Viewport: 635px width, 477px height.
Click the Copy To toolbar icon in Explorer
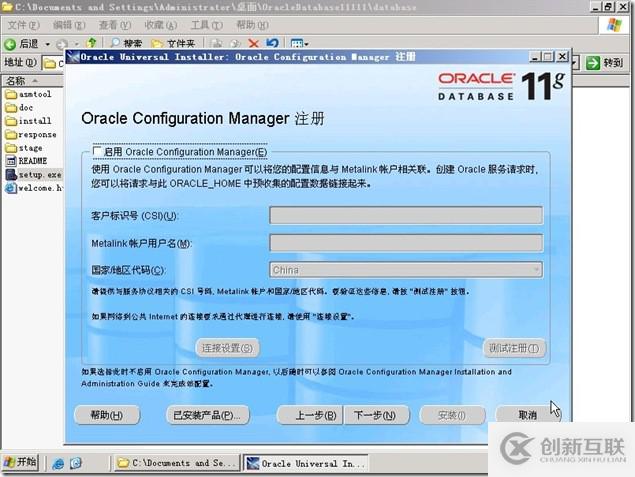tap(235, 44)
